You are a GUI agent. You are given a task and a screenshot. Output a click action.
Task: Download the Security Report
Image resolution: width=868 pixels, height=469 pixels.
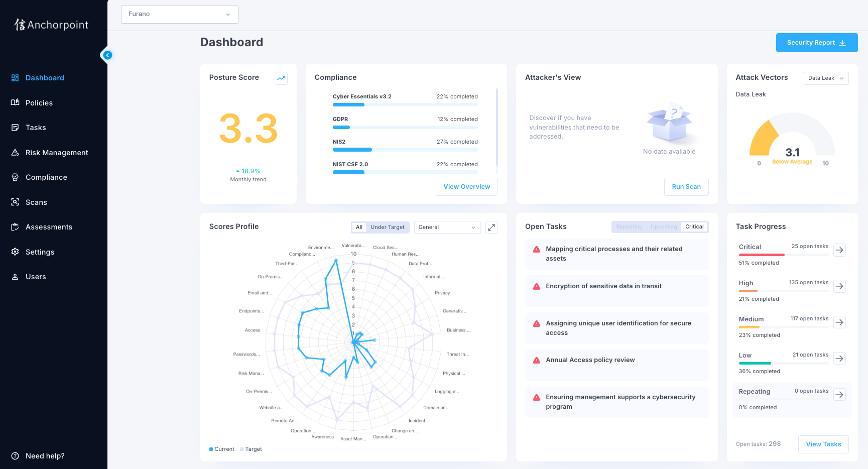(816, 43)
